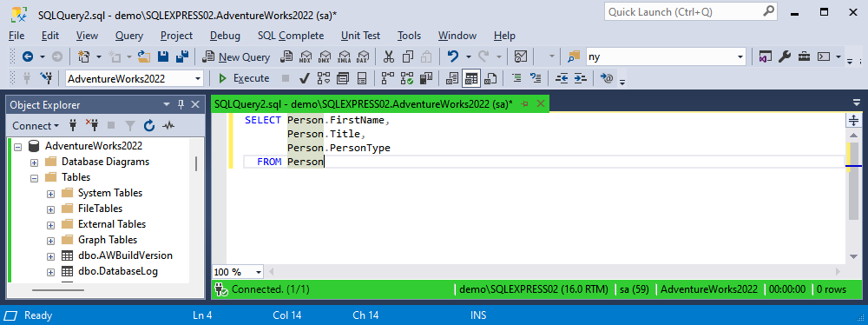868x325 pixels.
Task: Click the New Project icon
Action: (84, 56)
